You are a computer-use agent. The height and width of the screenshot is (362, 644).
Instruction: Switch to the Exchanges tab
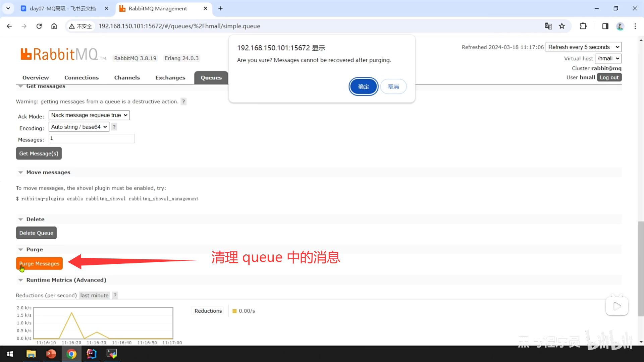[170, 78]
